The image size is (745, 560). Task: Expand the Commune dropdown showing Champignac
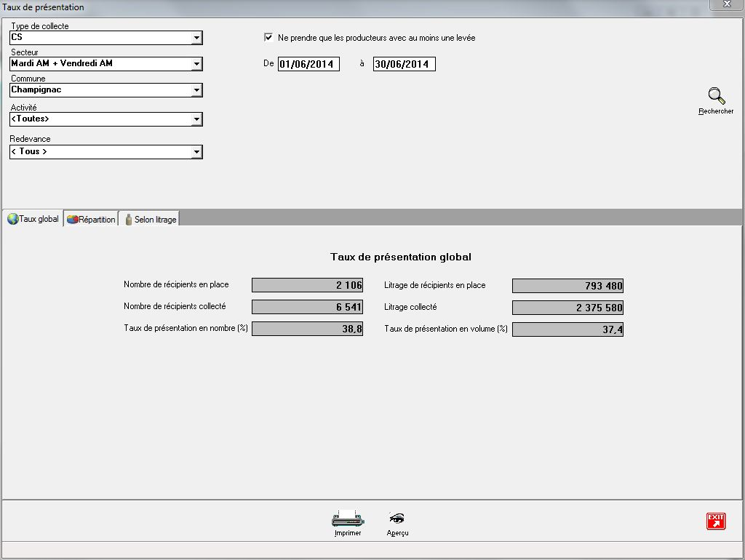(196, 90)
